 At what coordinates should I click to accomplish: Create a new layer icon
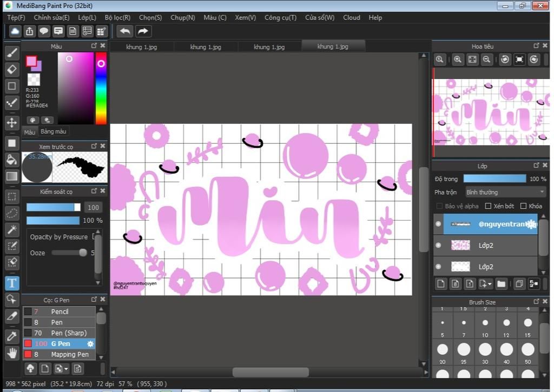[x=441, y=283]
